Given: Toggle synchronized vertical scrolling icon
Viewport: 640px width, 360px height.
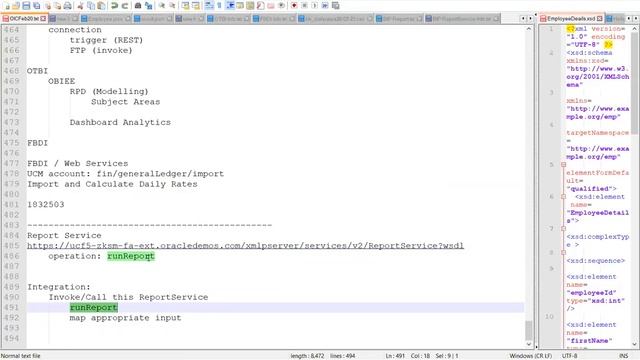Looking at the screenshot, I should (x=185, y=6).
